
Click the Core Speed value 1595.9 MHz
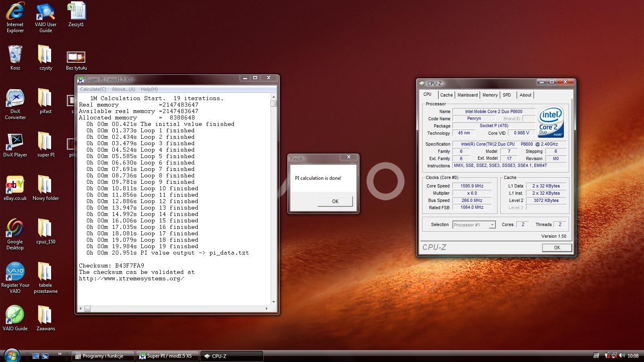click(472, 186)
